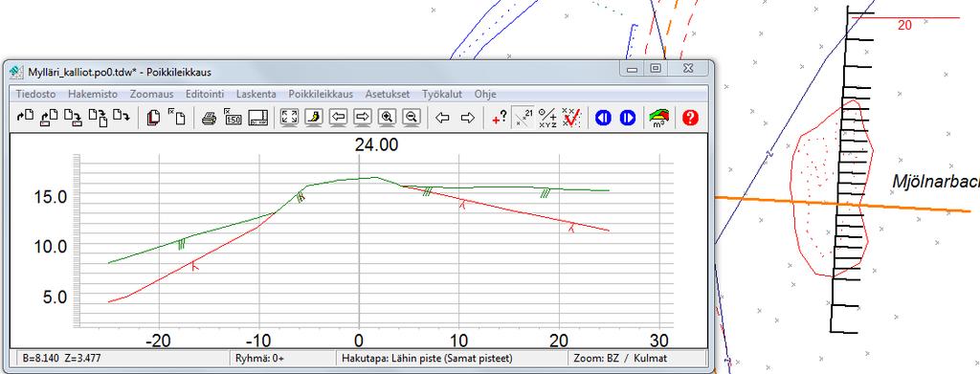Toggle the red checkmark points icon

571,118
